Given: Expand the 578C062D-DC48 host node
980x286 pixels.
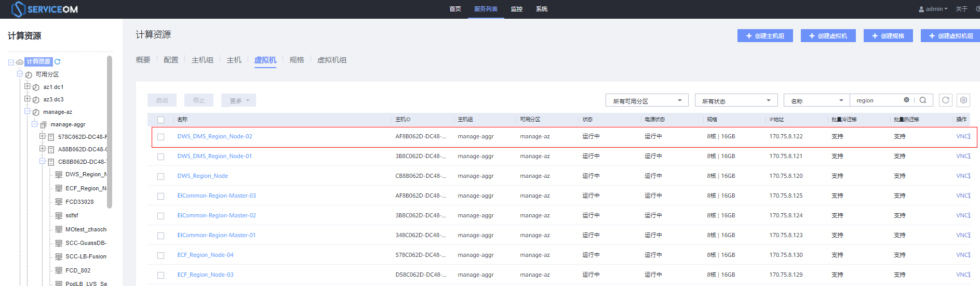Looking at the screenshot, I should pyautogui.click(x=43, y=136).
